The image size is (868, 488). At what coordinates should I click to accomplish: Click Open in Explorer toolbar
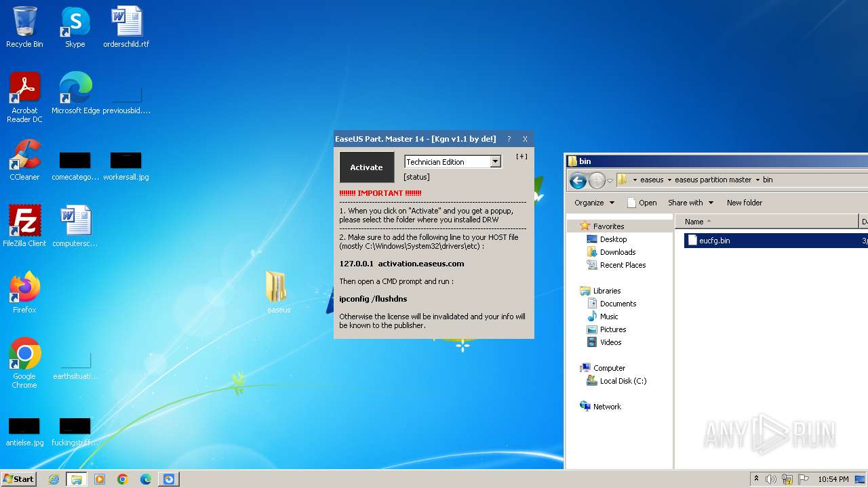[x=642, y=203]
